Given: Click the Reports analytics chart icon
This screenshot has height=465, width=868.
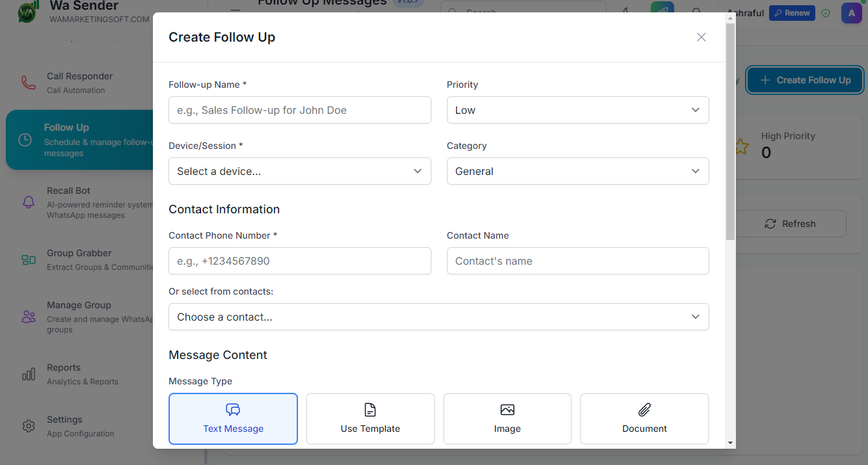Looking at the screenshot, I should [28, 374].
